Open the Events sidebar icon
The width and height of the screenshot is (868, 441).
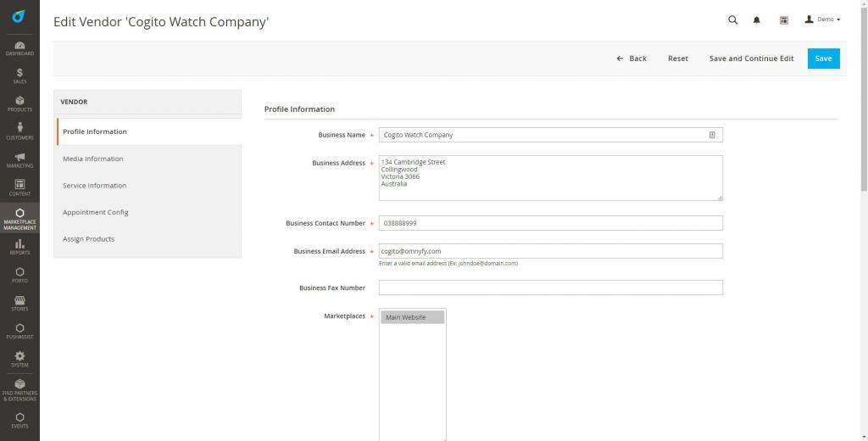pyautogui.click(x=19, y=421)
